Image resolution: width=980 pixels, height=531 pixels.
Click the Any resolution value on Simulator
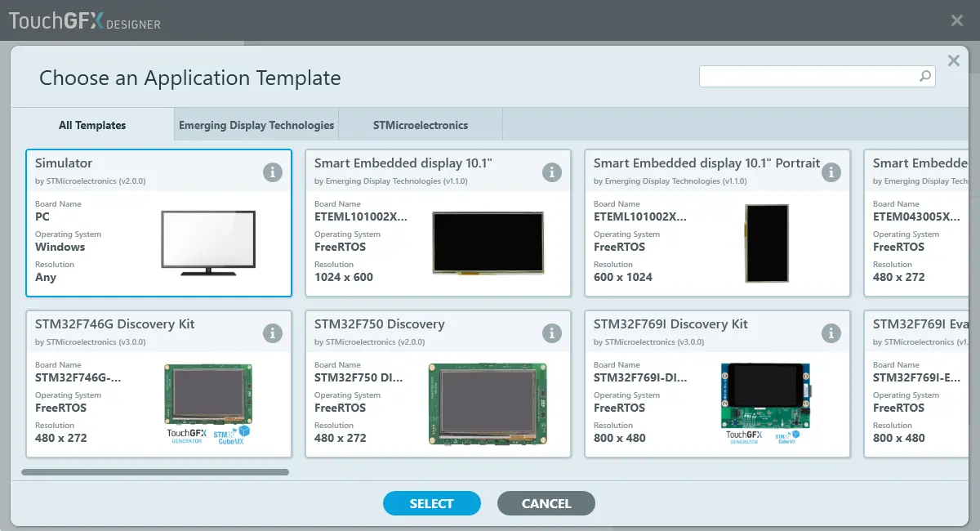click(46, 277)
